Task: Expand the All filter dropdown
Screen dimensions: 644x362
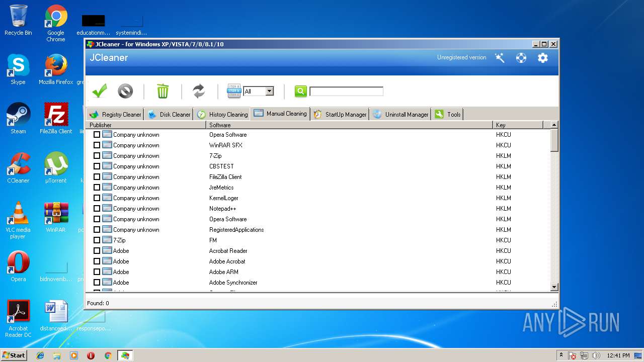Action: pyautogui.click(x=270, y=91)
